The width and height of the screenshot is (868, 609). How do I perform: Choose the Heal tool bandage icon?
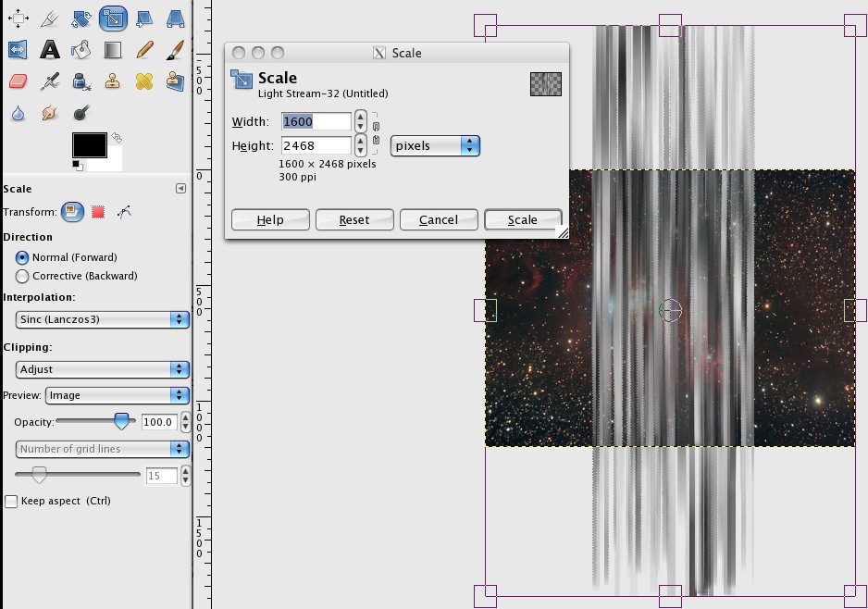pos(144,82)
